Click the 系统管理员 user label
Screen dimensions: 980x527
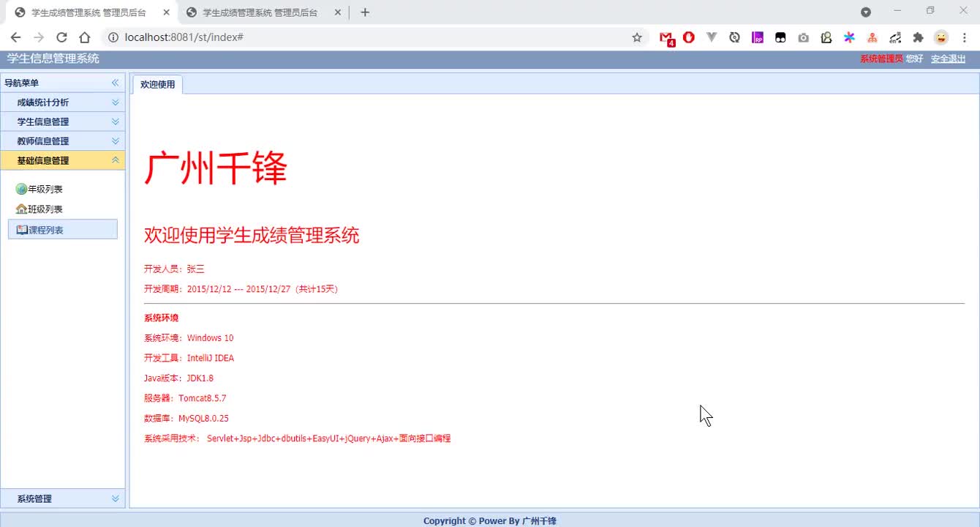881,59
